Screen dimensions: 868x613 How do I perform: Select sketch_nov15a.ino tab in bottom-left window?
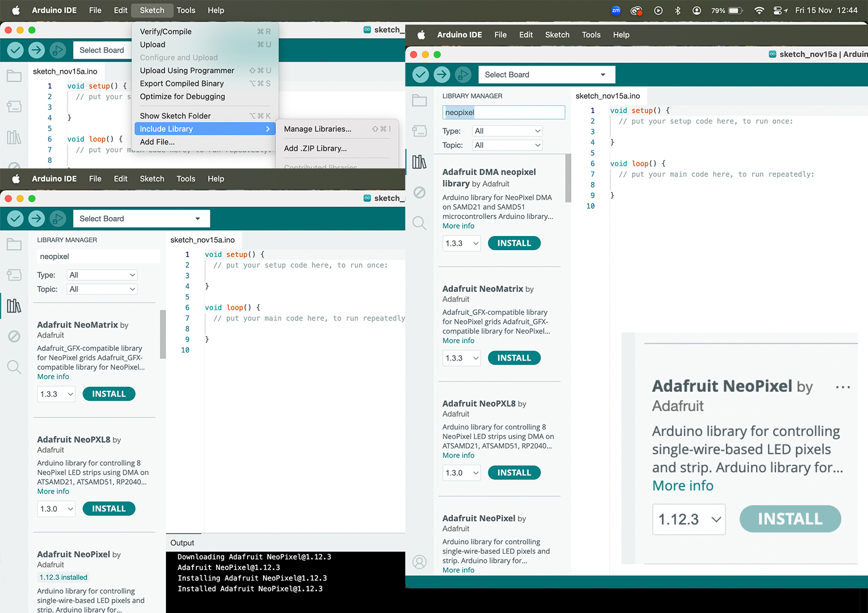(203, 240)
